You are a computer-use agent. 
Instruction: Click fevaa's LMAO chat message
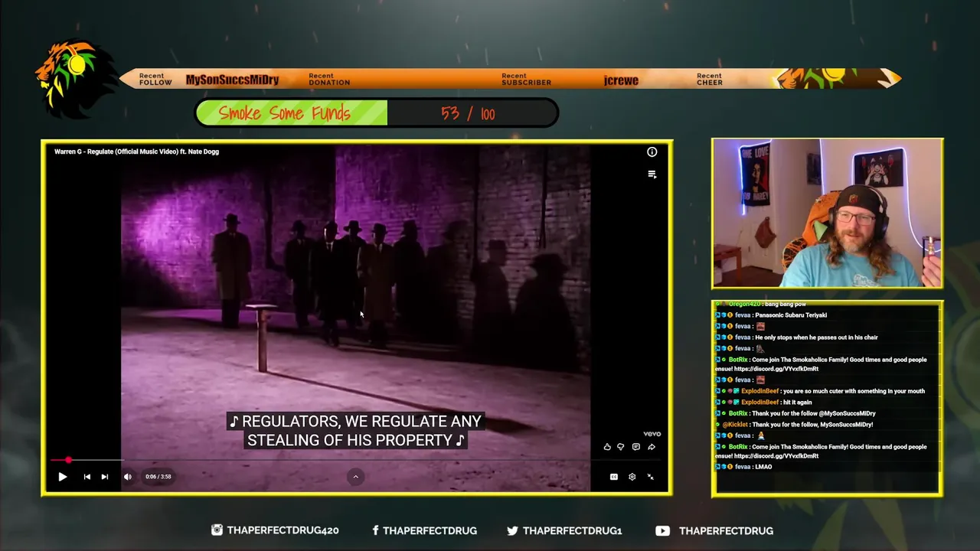pyautogui.click(x=763, y=467)
